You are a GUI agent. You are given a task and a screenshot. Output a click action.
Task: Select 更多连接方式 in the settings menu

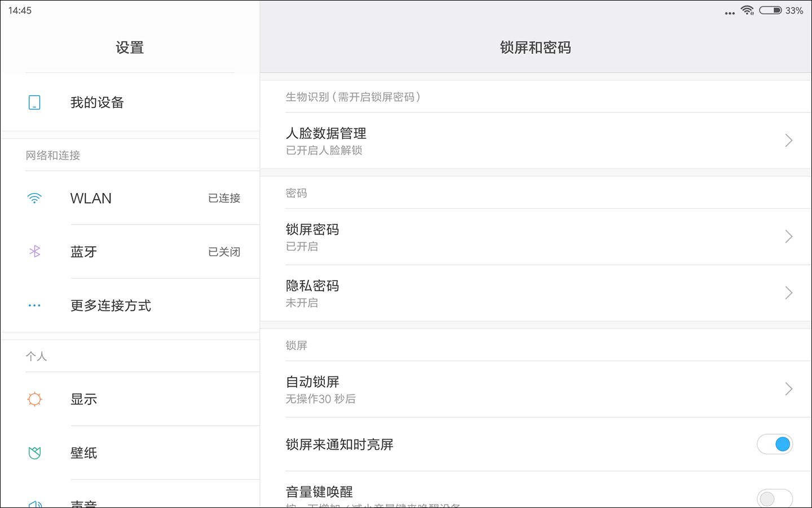(111, 305)
